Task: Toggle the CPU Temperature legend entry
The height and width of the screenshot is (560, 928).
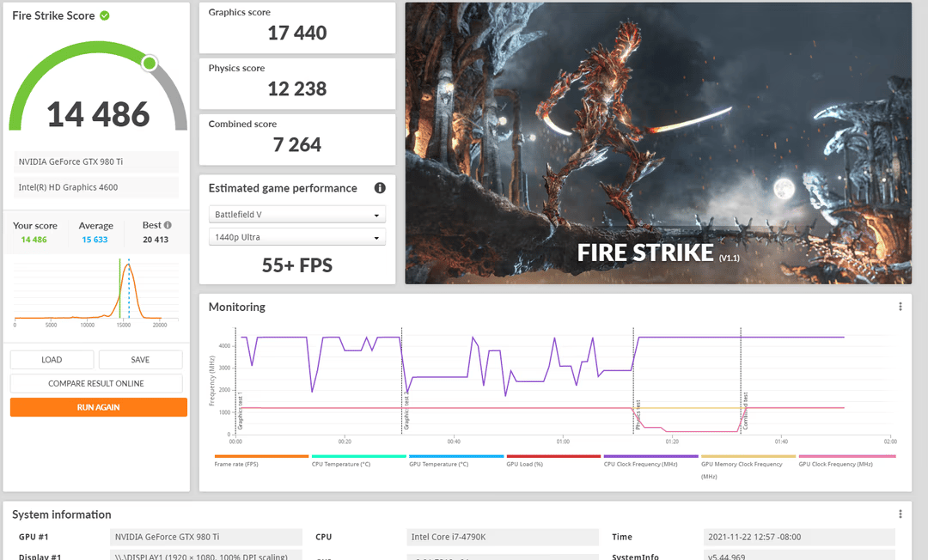Action: pos(358,460)
